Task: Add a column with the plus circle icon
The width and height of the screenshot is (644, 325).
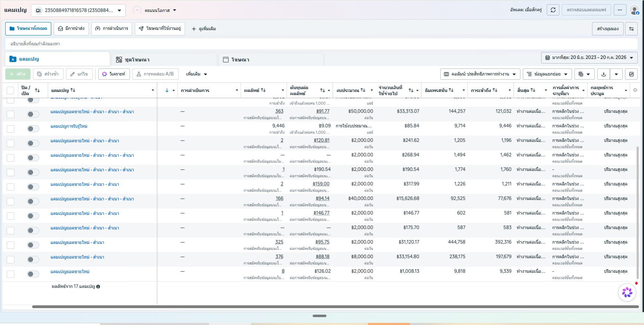Action: [x=635, y=90]
